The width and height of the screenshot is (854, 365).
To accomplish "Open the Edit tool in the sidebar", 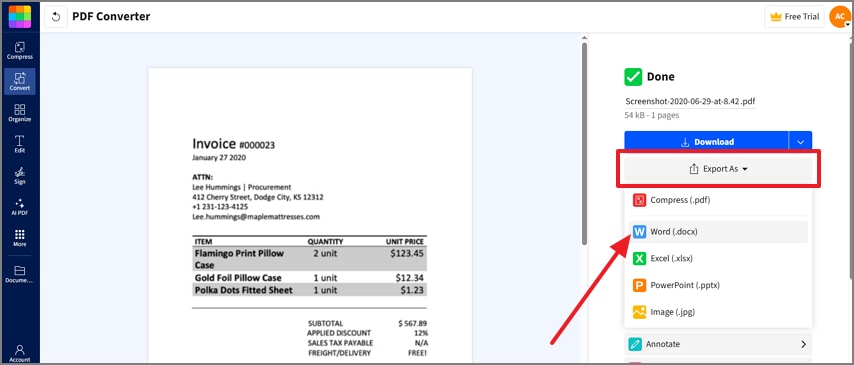I will (20, 144).
